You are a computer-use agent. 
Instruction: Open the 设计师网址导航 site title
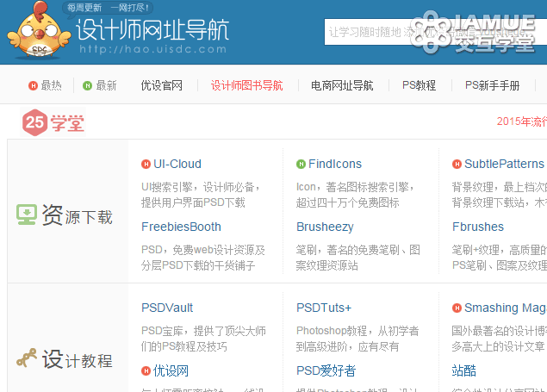click(x=152, y=29)
